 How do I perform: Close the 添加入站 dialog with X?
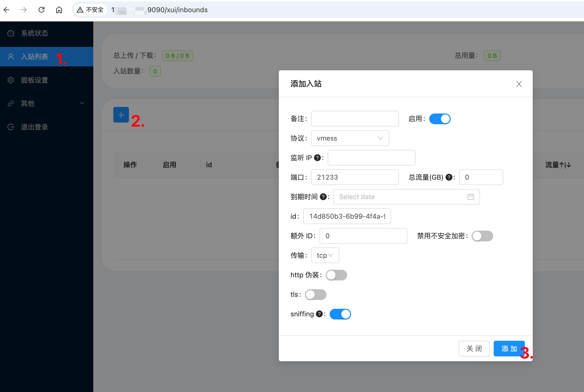tap(519, 84)
